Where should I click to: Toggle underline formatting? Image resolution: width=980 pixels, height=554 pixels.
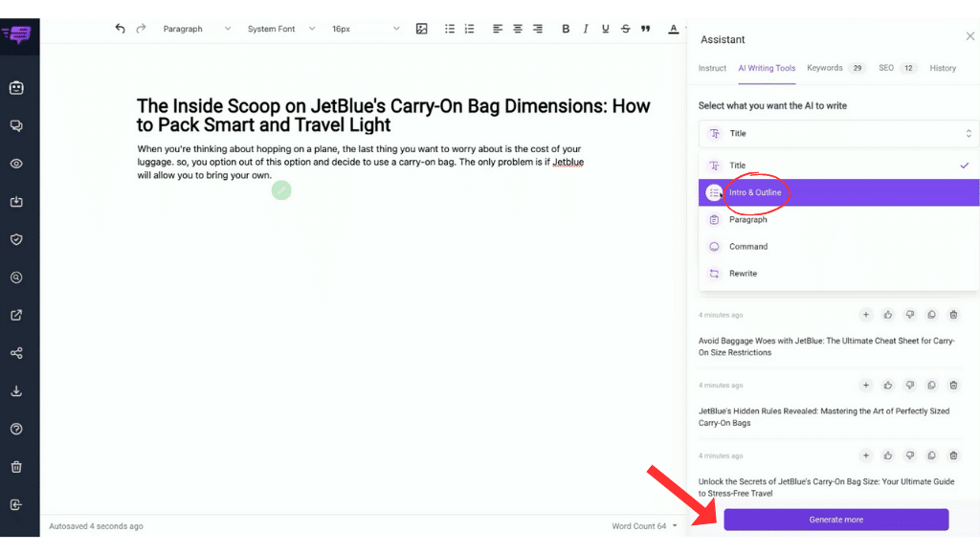(605, 29)
